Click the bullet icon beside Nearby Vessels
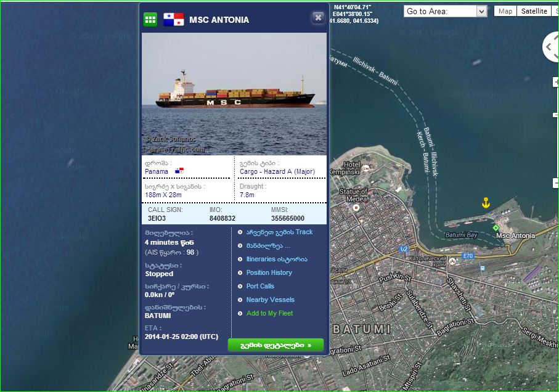This screenshot has width=559, height=392. tap(240, 300)
